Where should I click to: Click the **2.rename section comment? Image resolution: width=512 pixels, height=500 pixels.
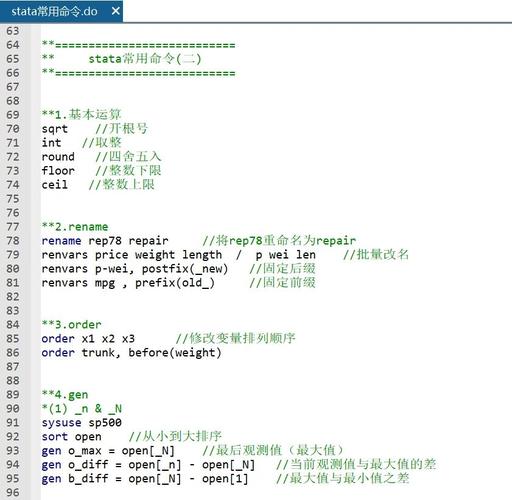75,227
